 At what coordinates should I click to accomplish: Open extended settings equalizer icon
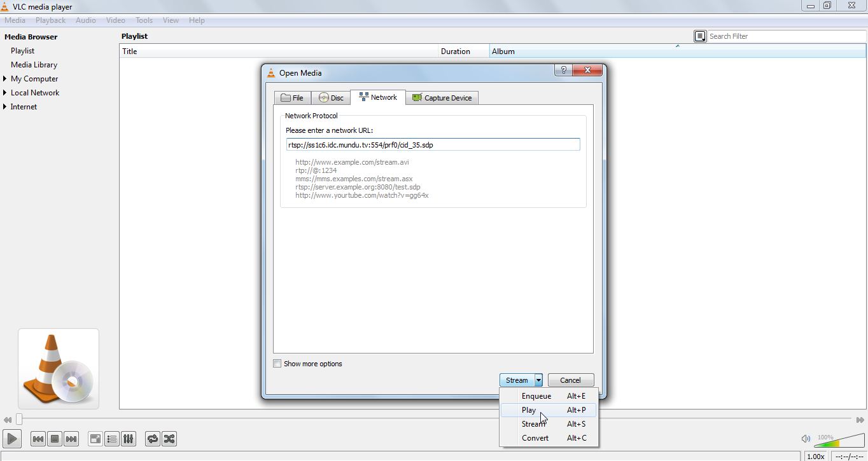click(x=129, y=439)
